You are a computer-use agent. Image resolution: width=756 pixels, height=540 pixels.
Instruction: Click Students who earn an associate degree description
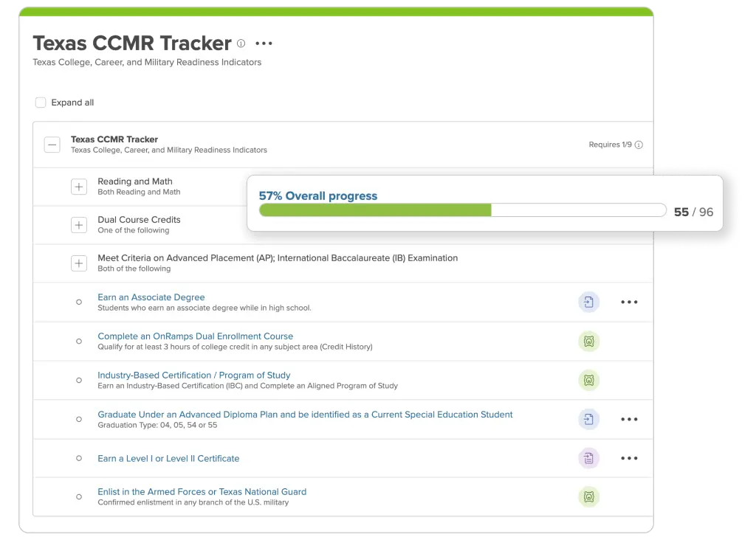(x=205, y=308)
